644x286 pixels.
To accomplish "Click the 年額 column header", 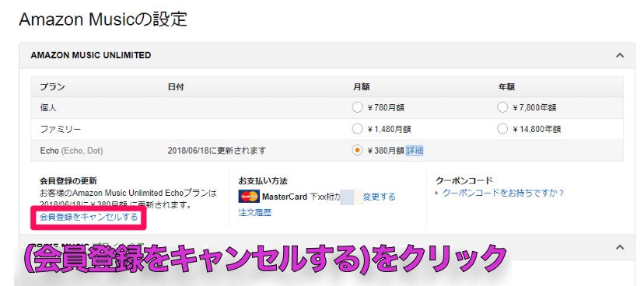I will (x=506, y=87).
